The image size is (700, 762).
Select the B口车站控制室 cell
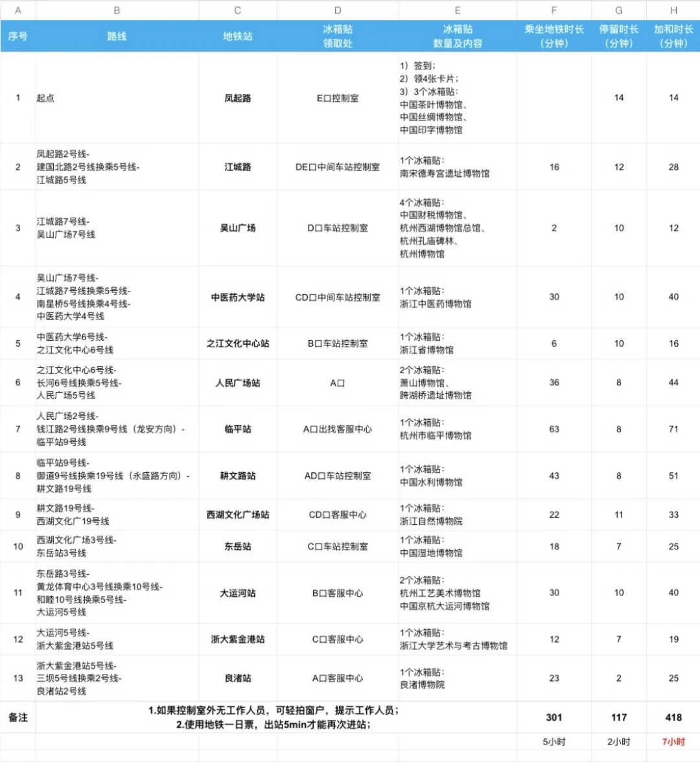point(338,343)
